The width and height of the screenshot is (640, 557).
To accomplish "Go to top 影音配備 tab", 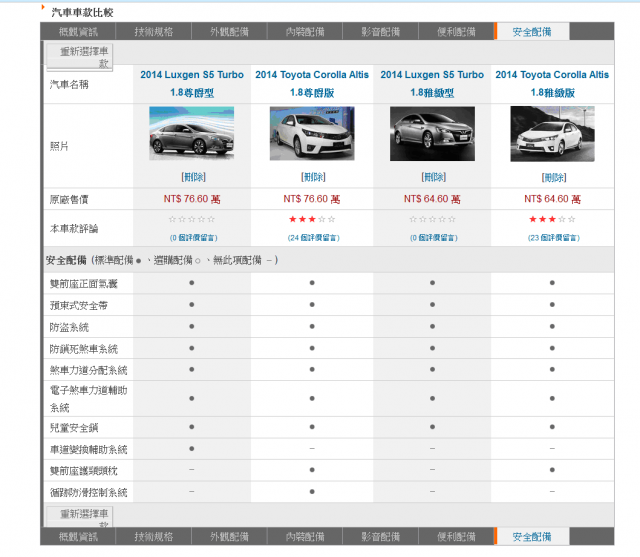I will click(x=380, y=32).
